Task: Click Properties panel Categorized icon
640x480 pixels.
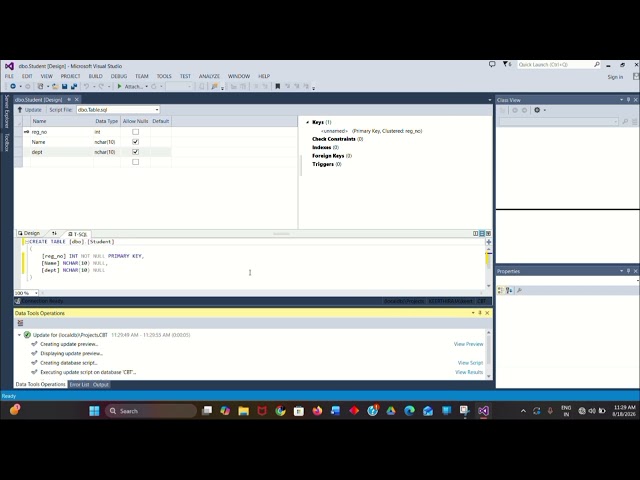Action: [x=500, y=290]
